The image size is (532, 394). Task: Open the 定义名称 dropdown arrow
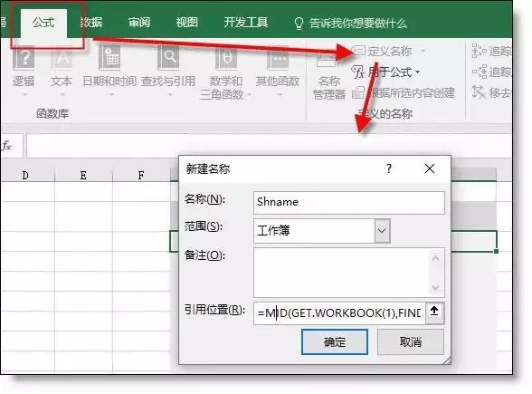(423, 52)
